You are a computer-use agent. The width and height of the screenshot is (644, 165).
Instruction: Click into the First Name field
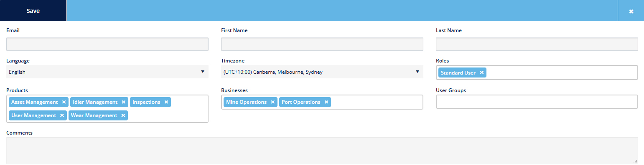tap(322, 44)
